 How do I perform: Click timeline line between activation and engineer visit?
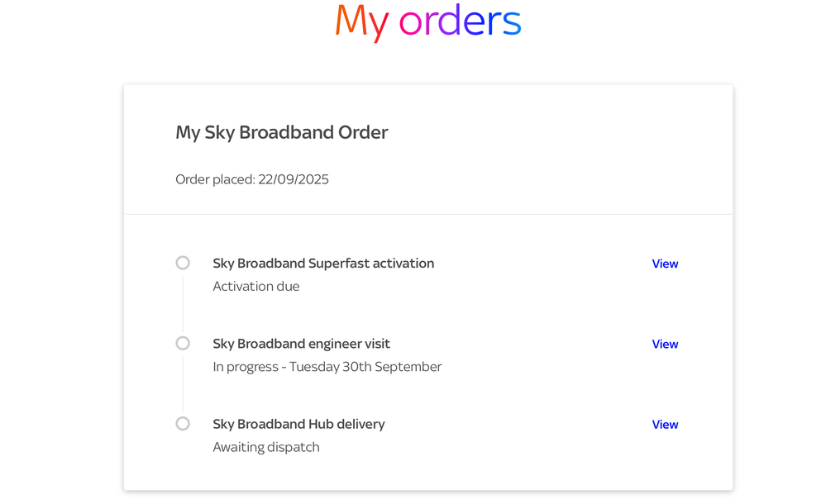183,303
